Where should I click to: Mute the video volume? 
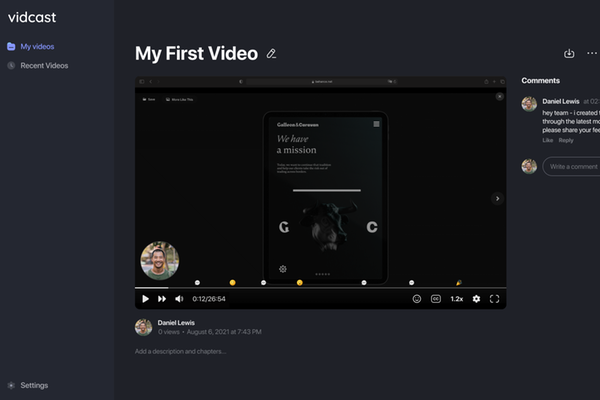(179, 299)
